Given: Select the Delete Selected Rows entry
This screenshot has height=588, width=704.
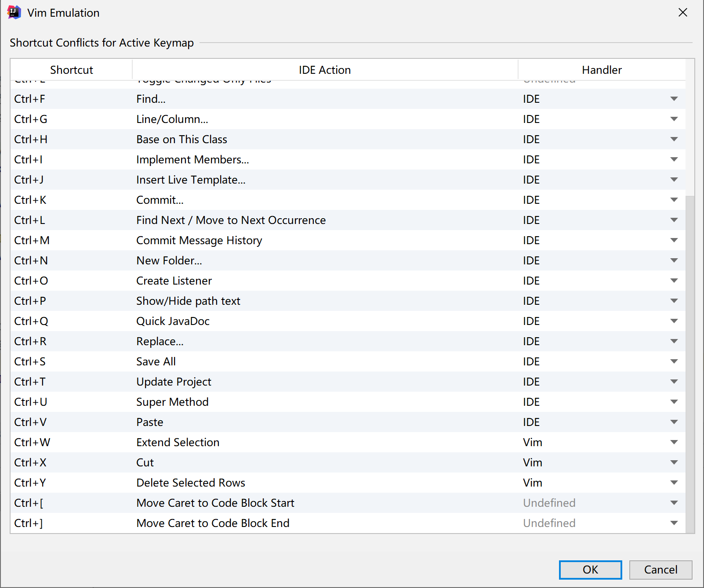Looking at the screenshot, I should pos(348,483).
